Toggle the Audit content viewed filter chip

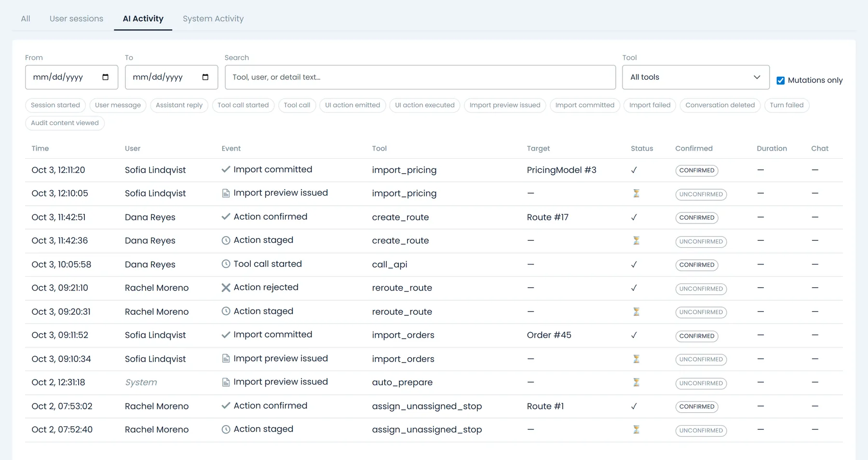(65, 123)
